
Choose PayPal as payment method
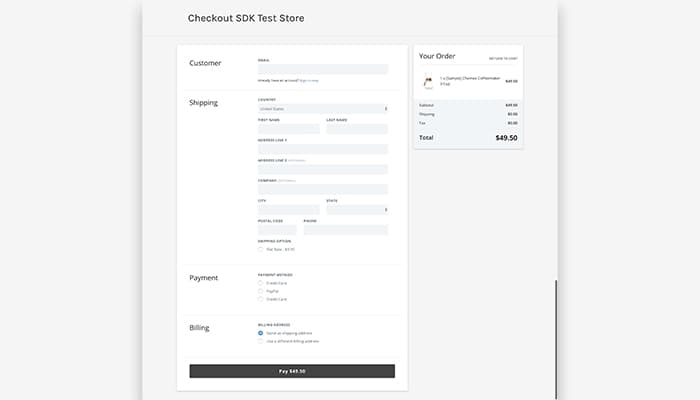point(261,291)
